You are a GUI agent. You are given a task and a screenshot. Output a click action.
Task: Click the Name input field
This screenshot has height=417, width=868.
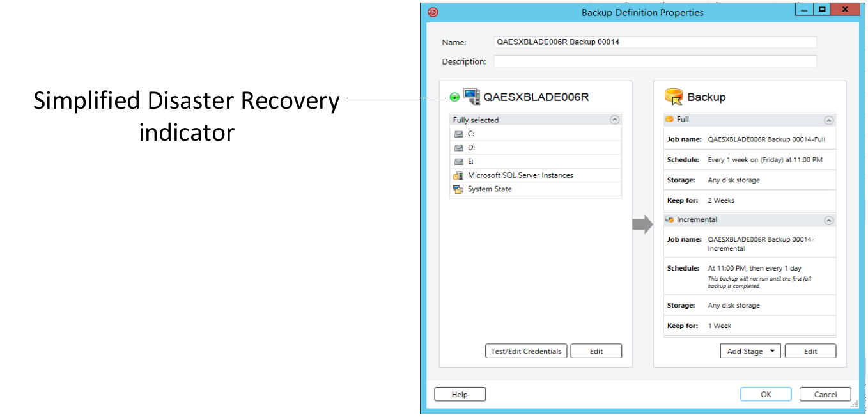click(x=655, y=42)
